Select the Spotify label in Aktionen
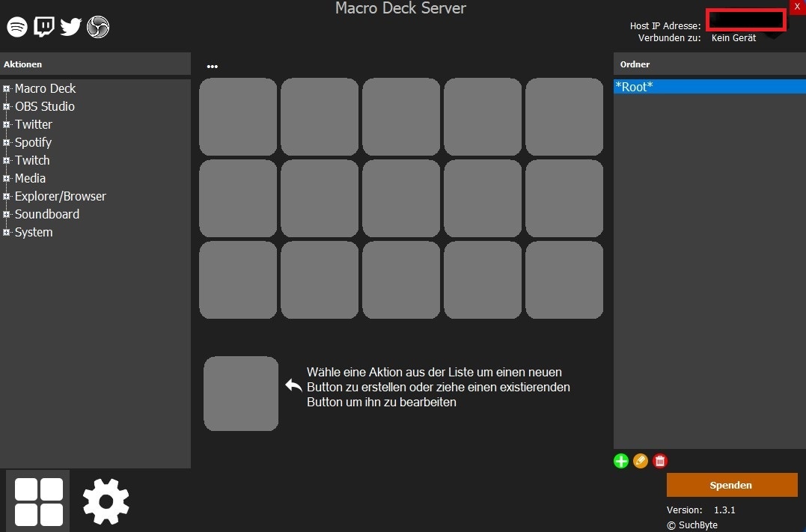The width and height of the screenshot is (806, 532). 33,142
